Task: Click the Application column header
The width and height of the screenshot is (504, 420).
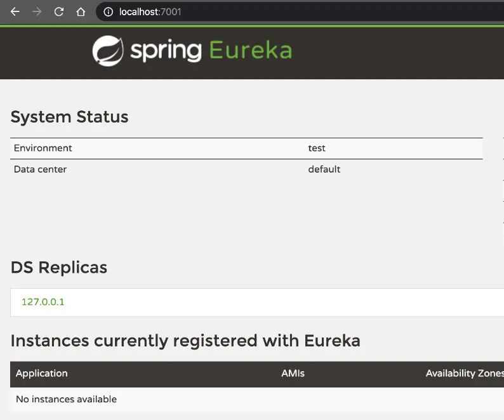Action: [42, 374]
